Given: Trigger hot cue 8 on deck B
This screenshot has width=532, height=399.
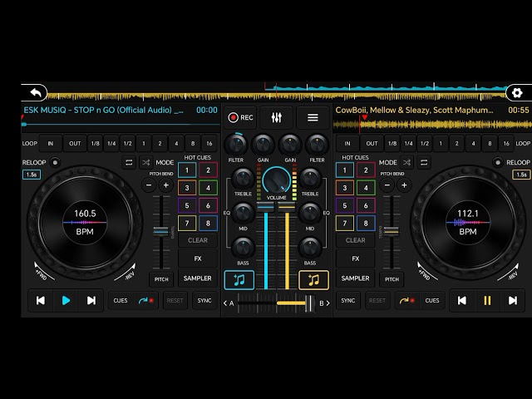Looking at the screenshot, I should click(x=366, y=224).
